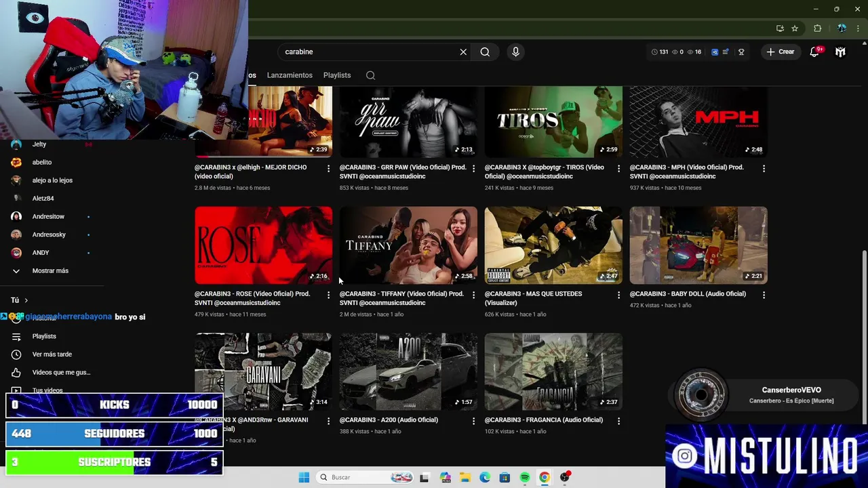Open the BABY DOLL title link

(x=688, y=293)
